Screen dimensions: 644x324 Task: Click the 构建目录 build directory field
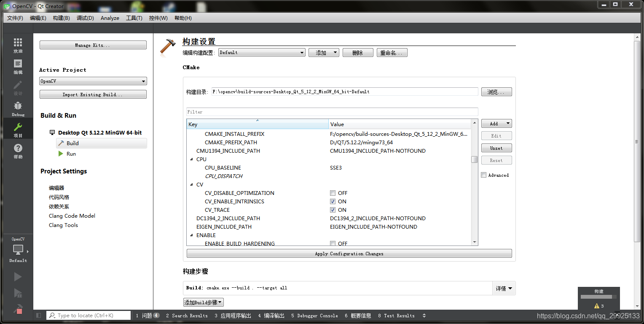click(x=345, y=92)
